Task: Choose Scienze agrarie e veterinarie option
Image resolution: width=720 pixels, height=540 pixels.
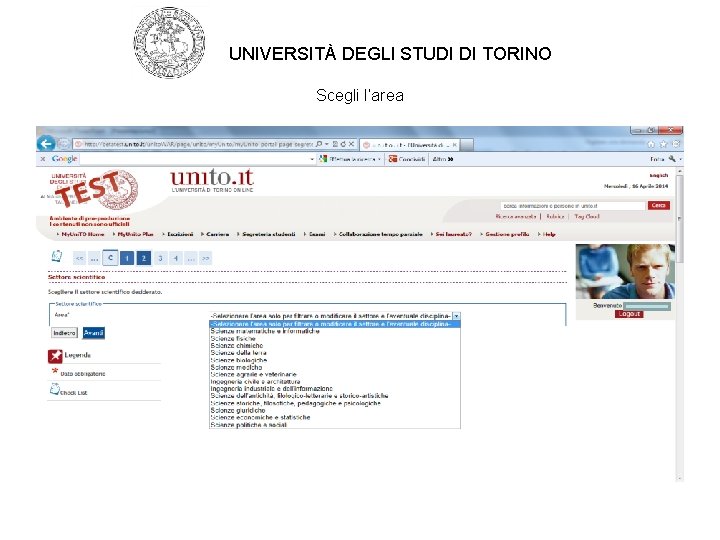Action: [335, 375]
